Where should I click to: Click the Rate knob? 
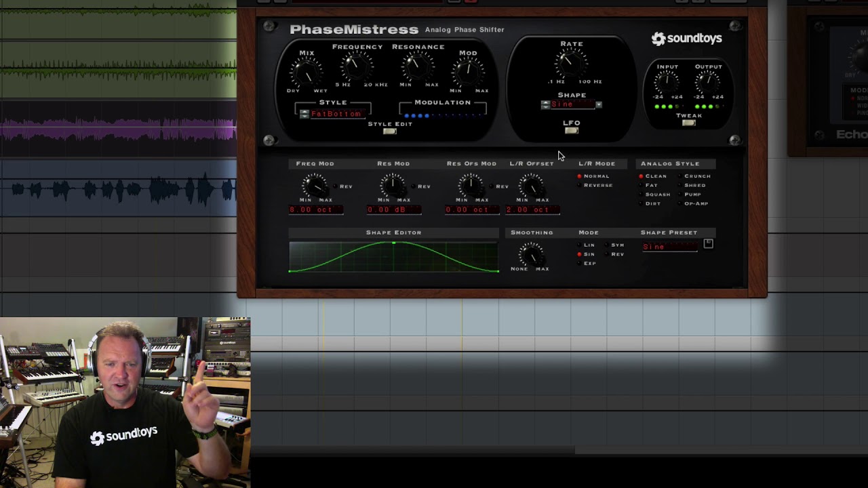[x=571, y=63]
